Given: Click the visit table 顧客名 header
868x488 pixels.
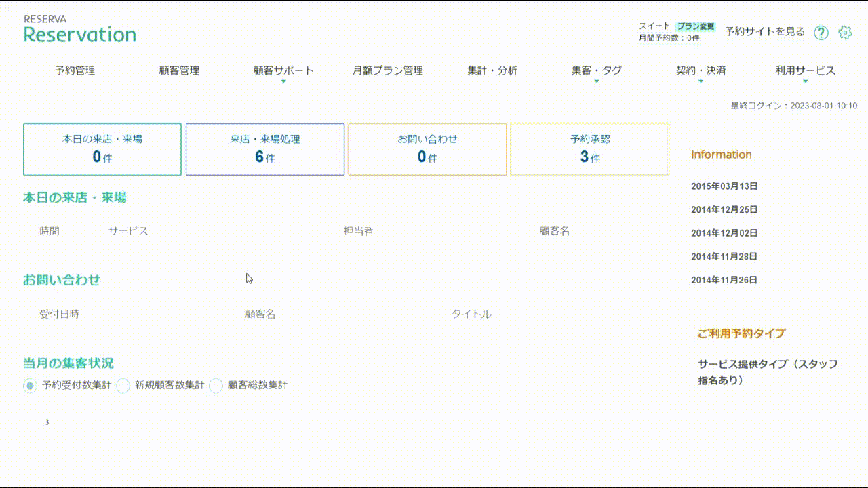Looking at the screenshot, I should pos(555,231).
